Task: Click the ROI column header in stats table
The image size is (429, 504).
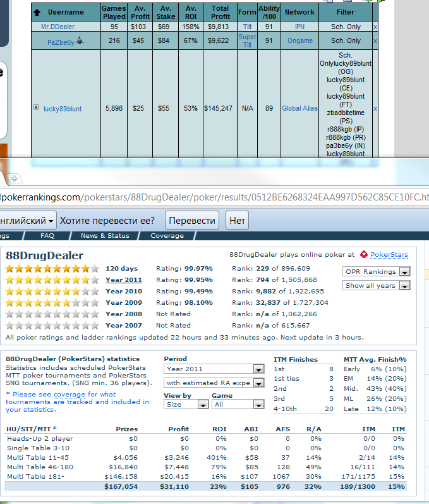Action: pos(219,429)
